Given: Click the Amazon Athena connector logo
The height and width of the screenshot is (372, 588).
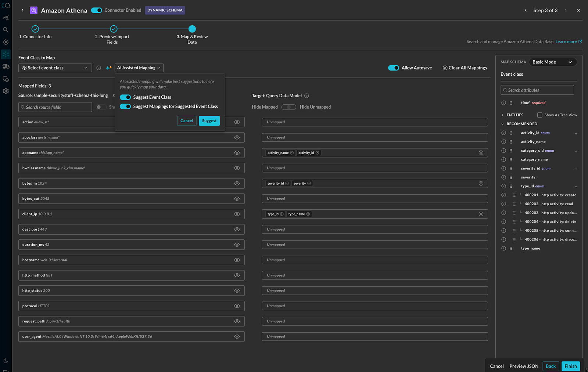Looking at the screenshot, I should pos(34,10).
